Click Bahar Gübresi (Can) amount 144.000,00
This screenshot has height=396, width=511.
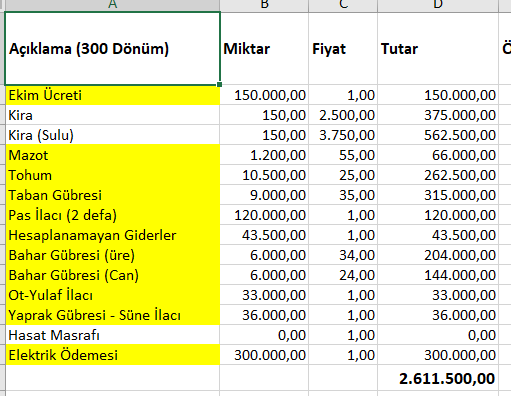coord(438,275)
